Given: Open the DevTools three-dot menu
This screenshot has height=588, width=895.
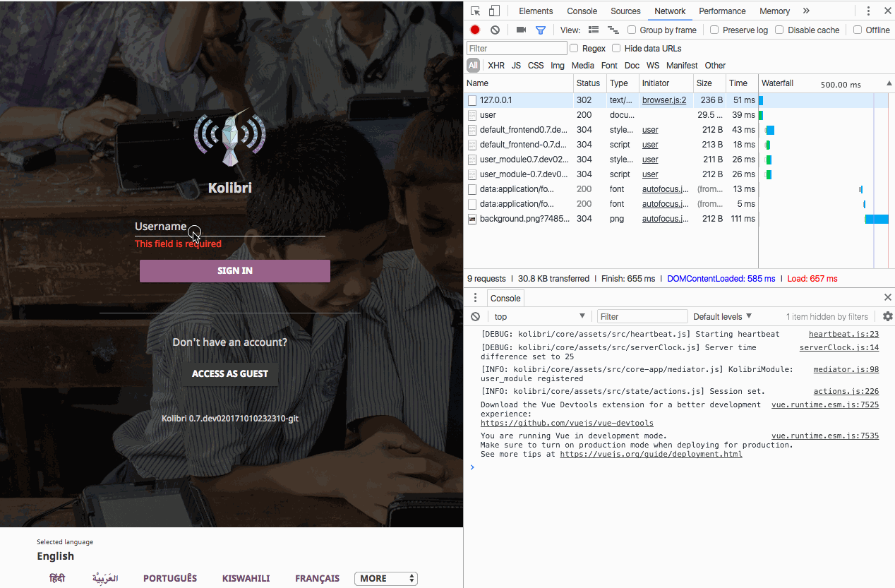Looking at the screenshot, I should click(868, 11).
